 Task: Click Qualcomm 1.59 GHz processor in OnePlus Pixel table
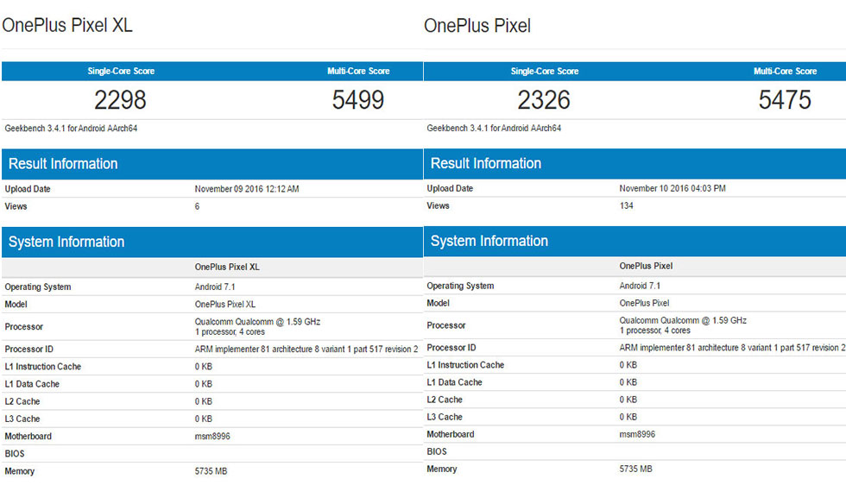coord(683,325)
